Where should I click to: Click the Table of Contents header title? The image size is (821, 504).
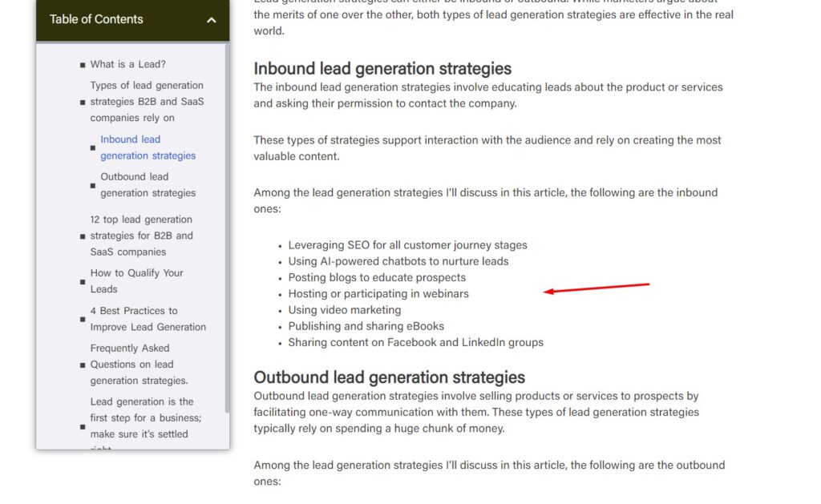tap(96, 19)
